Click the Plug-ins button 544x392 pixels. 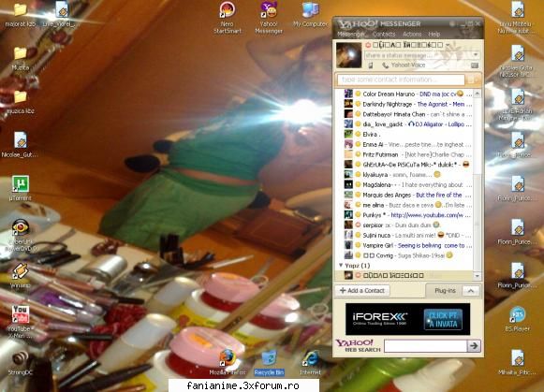445,291
